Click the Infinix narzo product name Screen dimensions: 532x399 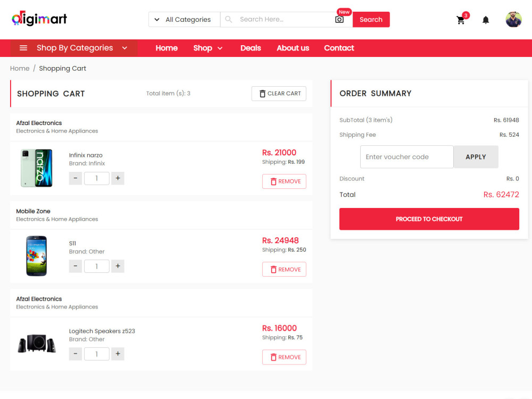[x=86, y=155]
